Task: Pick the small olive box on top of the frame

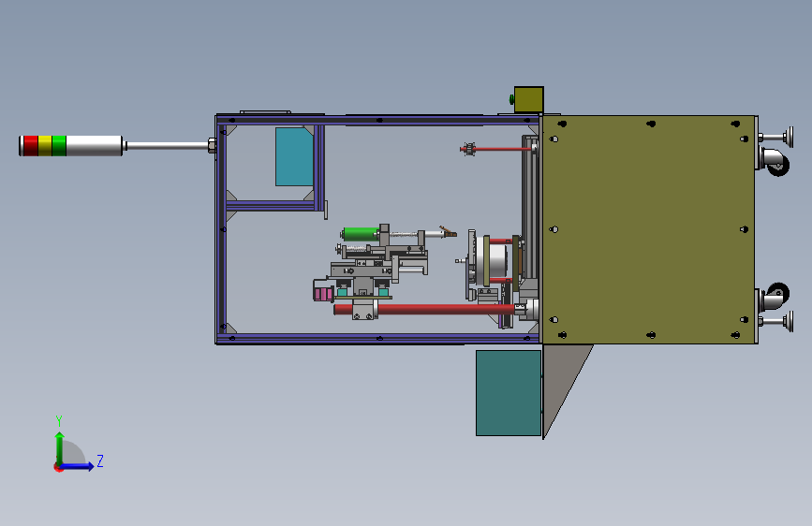Action: tap(529, 99)
